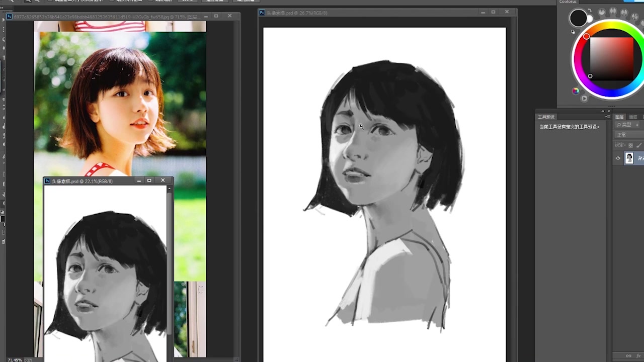Close the tool presets panel group
644x362 pixels.
pyautogui.click(x=609, y=111)
